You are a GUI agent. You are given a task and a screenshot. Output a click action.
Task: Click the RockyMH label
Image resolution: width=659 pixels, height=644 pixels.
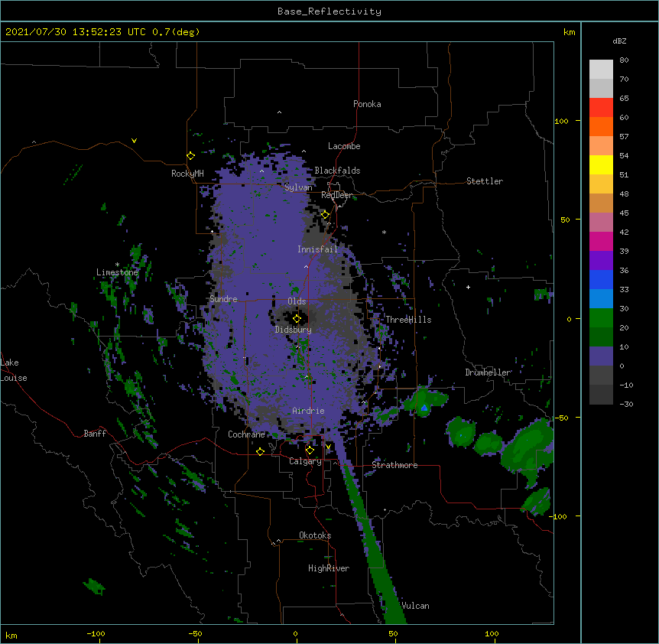click(187, 174)
